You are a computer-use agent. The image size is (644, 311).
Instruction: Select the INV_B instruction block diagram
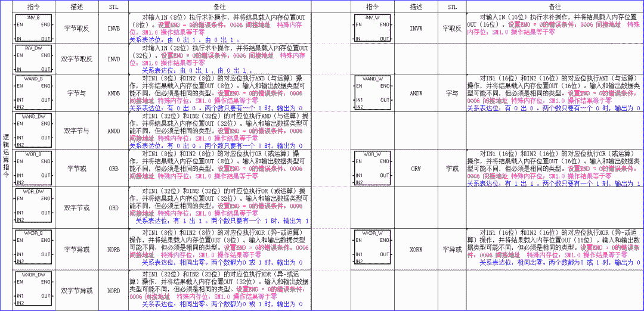click(33, 28)
